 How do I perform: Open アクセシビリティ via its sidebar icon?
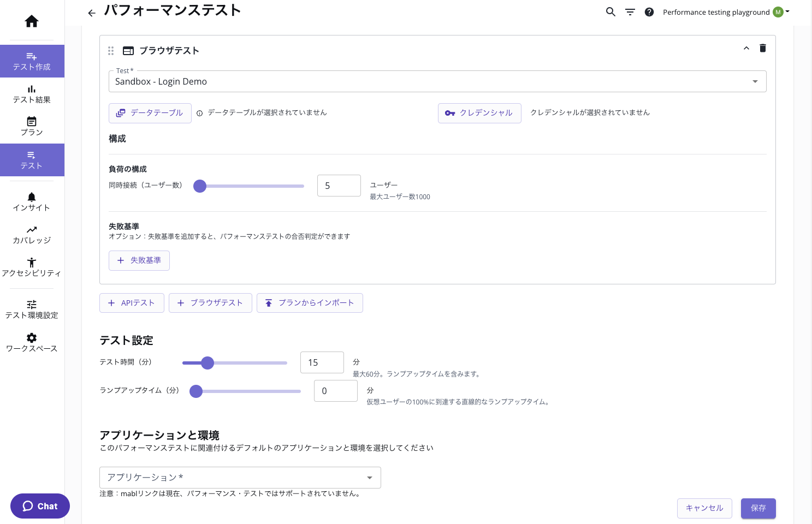(32, 267)
